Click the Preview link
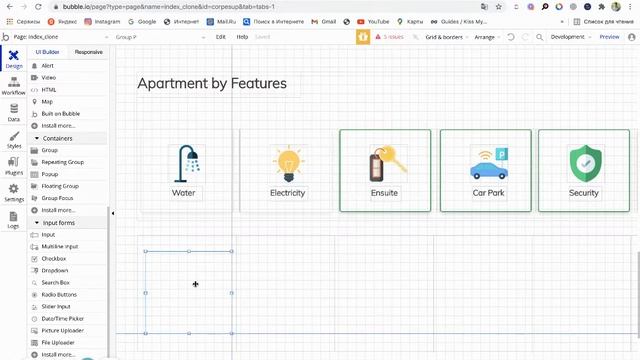This screenshot has width=640, height=360. tap(609, 37)
